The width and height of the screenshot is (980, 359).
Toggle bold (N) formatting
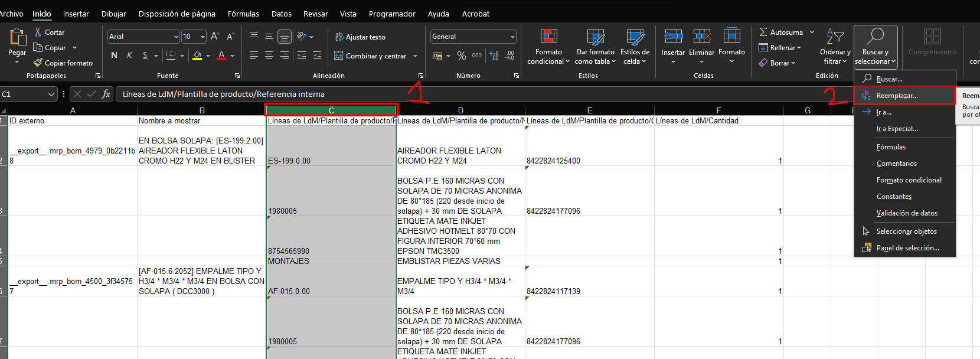114,56
